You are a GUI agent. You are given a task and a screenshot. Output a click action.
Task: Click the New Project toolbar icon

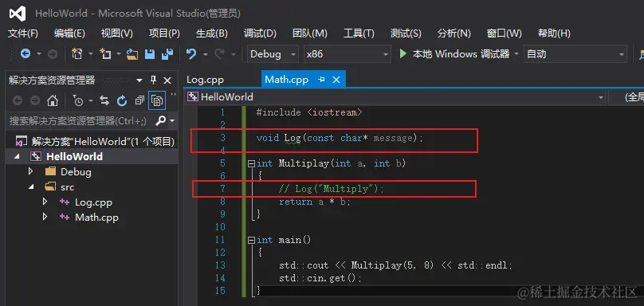point(77,54)
